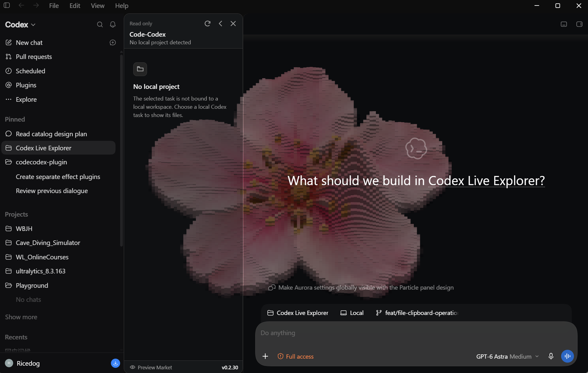The height and width of the screenshot is (373, 588).
Task: Click the plus circle icon beside New chat
Action: (x=113, y=42)
